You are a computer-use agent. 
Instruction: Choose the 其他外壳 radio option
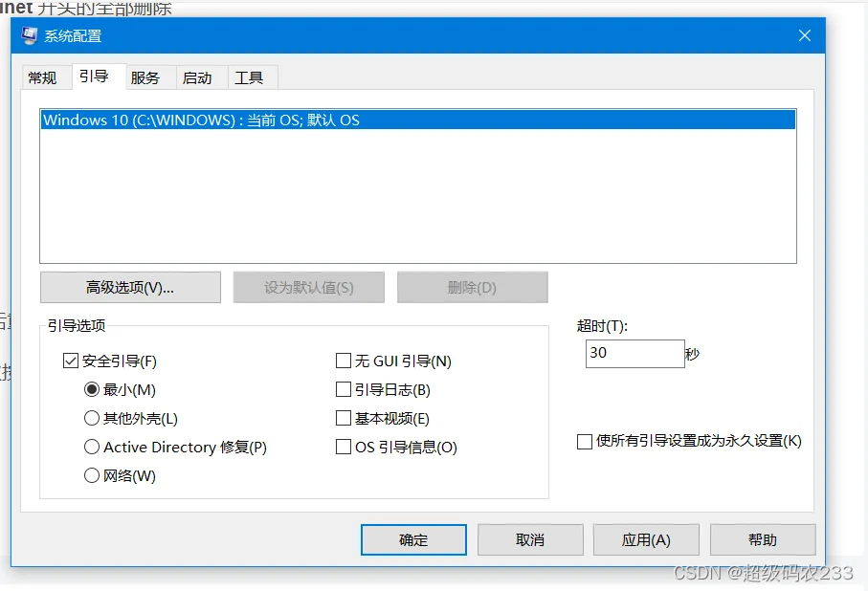[x=92, y=418]
